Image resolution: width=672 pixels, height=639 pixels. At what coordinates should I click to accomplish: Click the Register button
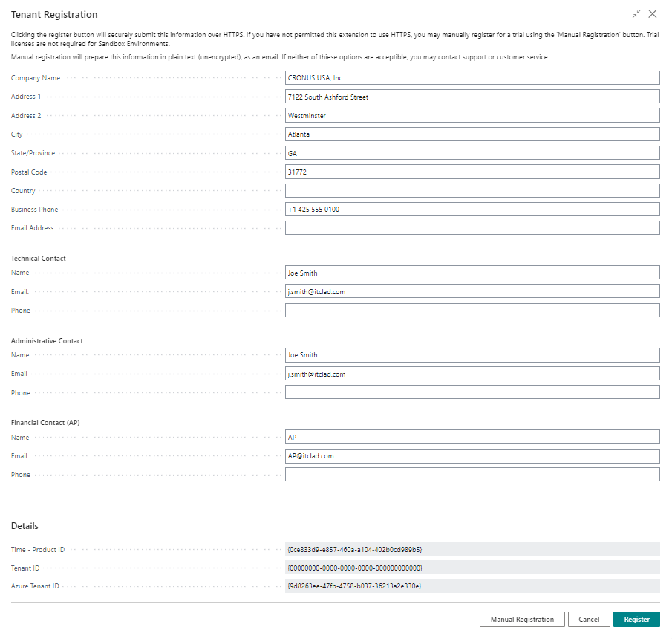(636, 619)
